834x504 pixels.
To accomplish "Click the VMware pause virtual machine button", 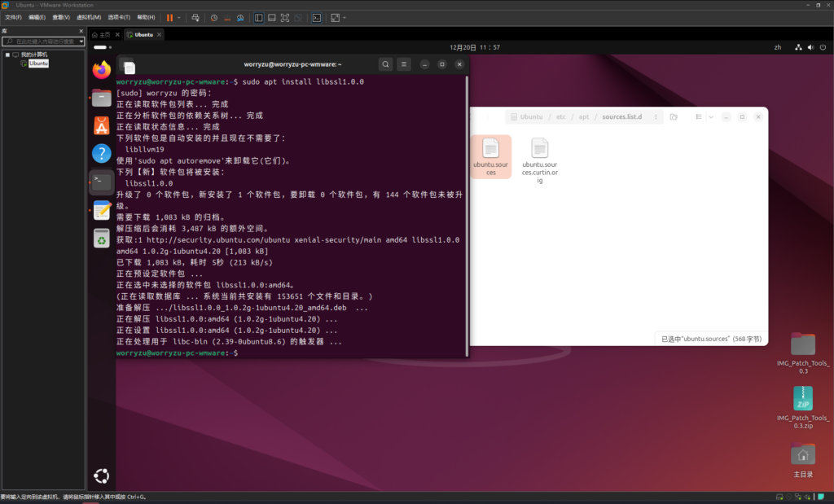I will (169, 17).
